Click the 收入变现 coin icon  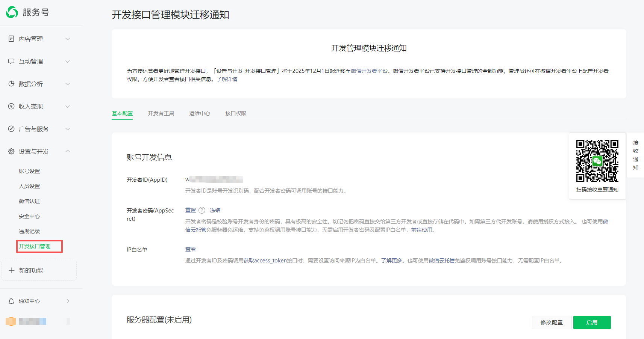[x=11, y=106]
